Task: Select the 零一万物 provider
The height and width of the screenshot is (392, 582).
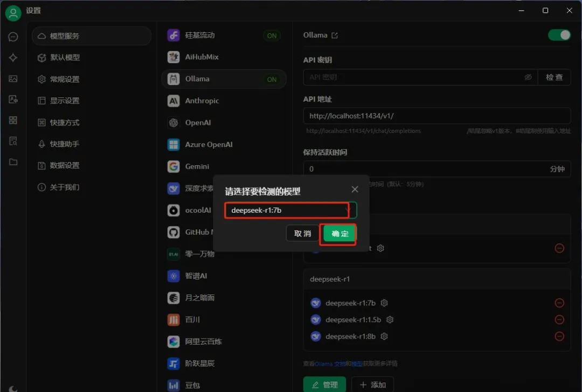Action: click(x=224, y=254)
